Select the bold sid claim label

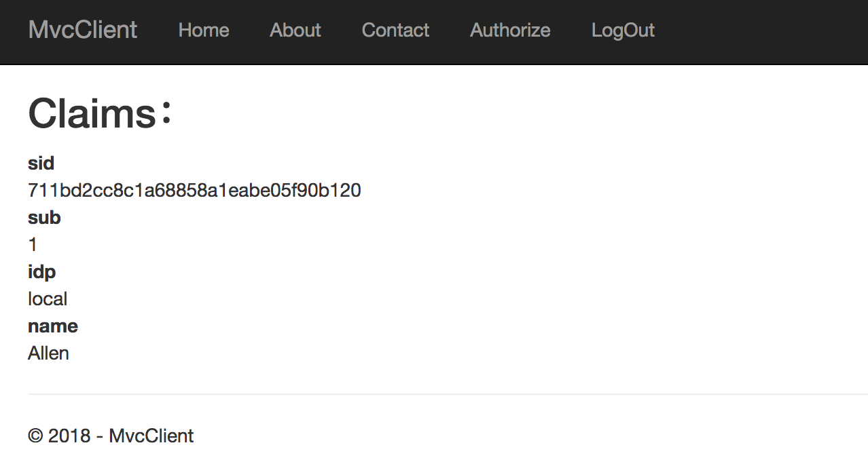(x=41, y=164)
